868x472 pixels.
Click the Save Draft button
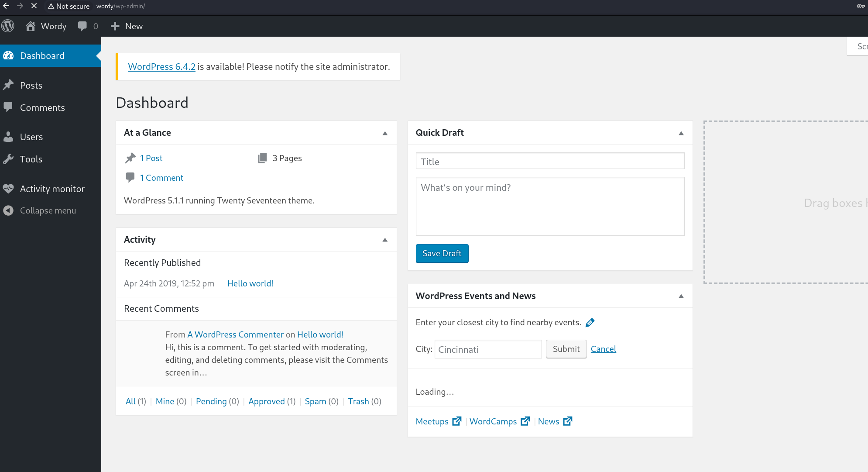442,253
